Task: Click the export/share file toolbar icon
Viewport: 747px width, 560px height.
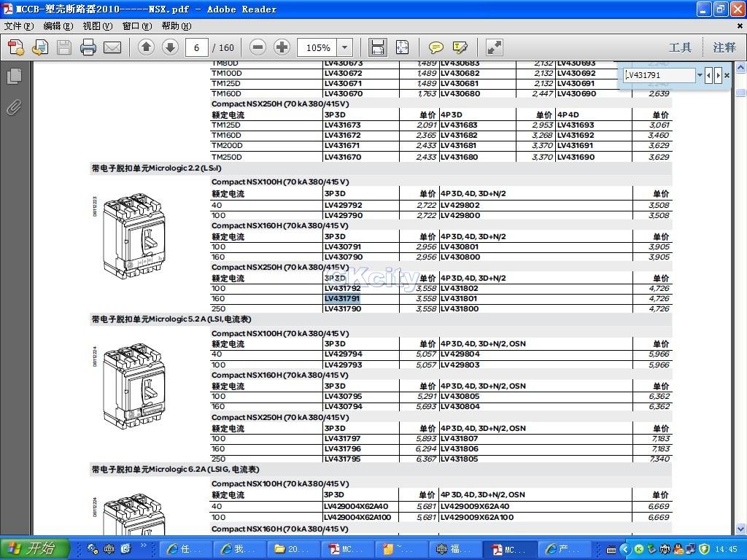Action: pos(40,47)
